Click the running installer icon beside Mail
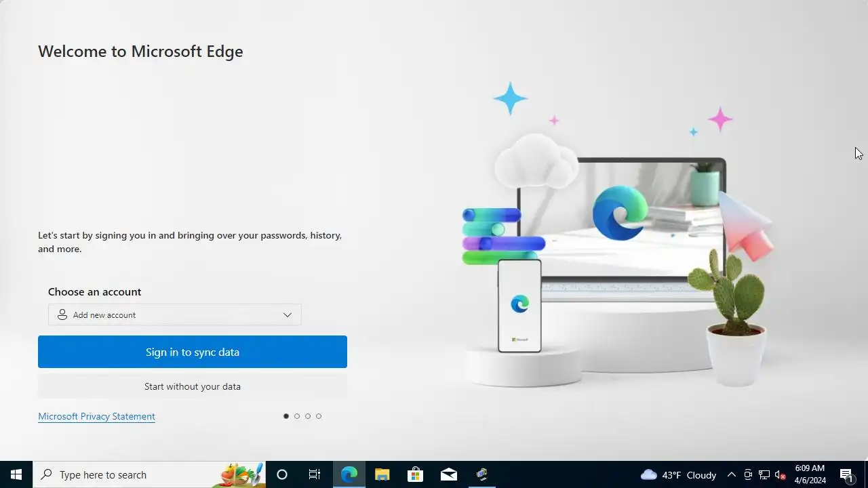The image size is (868, 488). tap(482, 474)
